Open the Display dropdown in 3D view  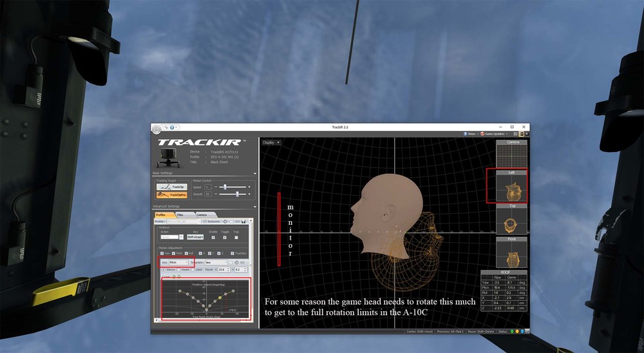coord(272,142)
